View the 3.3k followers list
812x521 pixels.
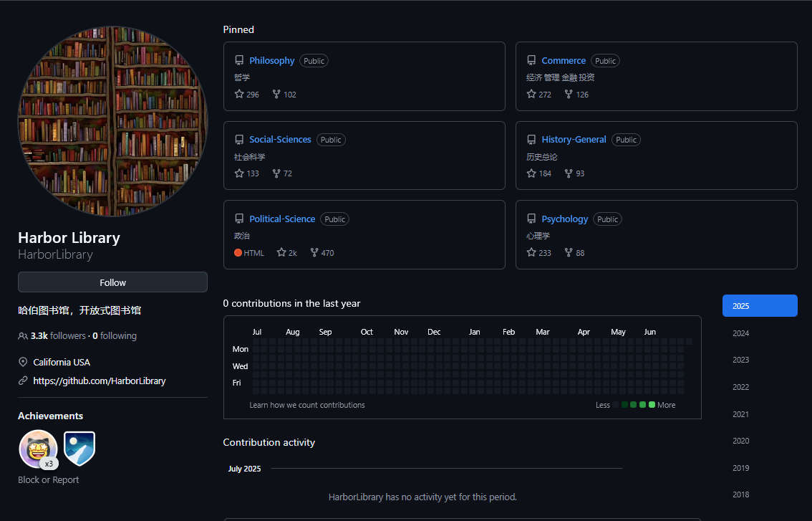[58, 336]
